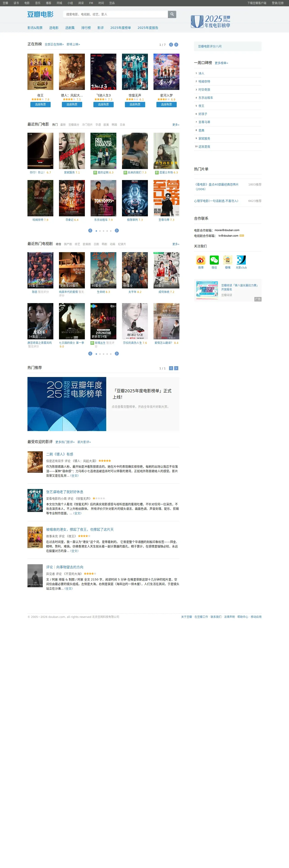The width and height of the screenshot is (289, 868).
Task: Open the 太平年 TV poster
Action: coord(135,270)
